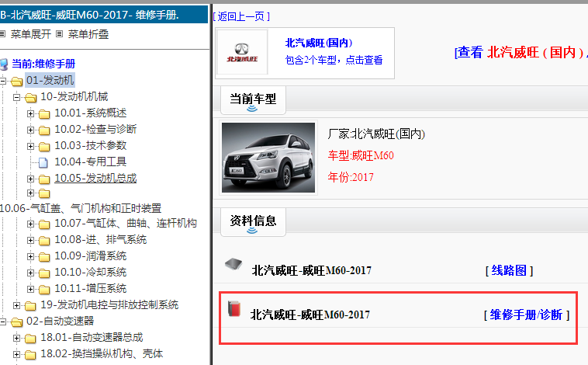Click folder icon beside 10.02-检查与诊断
The image size is (588, 365).
[x=44, y=130]
